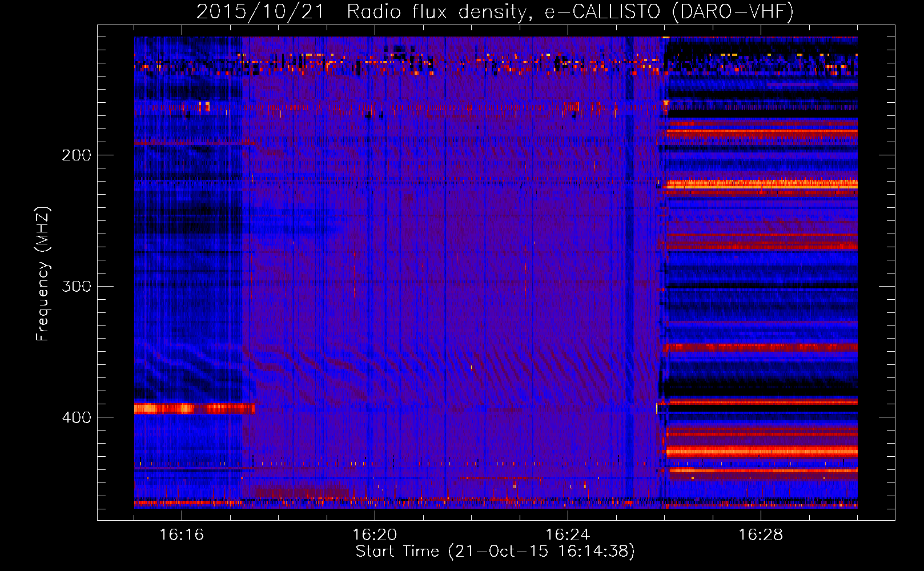This screenshot has height=571, width=924.
Task: Click the plot title mentioning e-CALLISTO (DARO-VHF)
Action: click(495, 11)
